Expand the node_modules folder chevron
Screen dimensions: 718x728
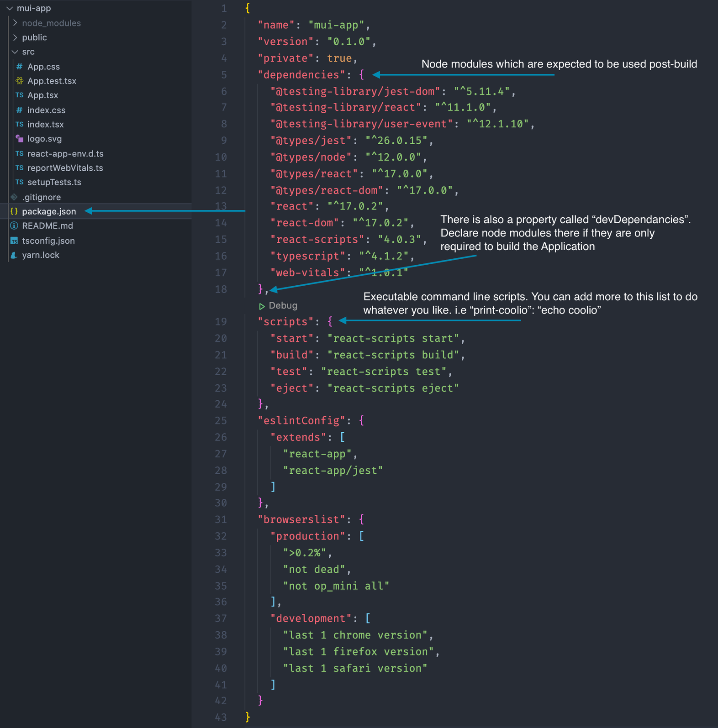coord(15,23)
